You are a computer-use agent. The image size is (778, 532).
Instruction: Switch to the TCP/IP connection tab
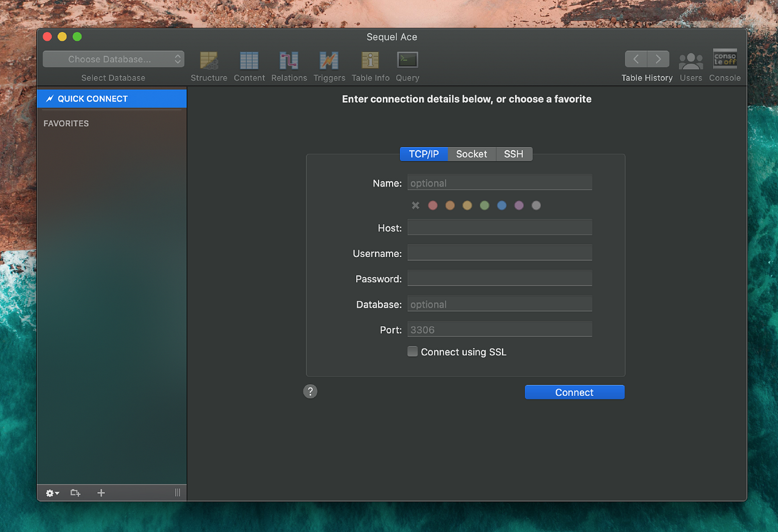point(424,154)
